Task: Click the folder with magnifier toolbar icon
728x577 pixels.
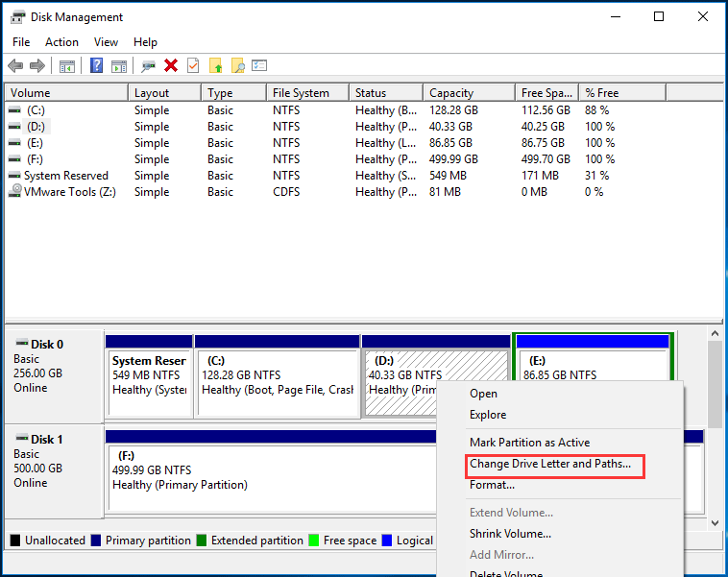Action: [237, 65]
